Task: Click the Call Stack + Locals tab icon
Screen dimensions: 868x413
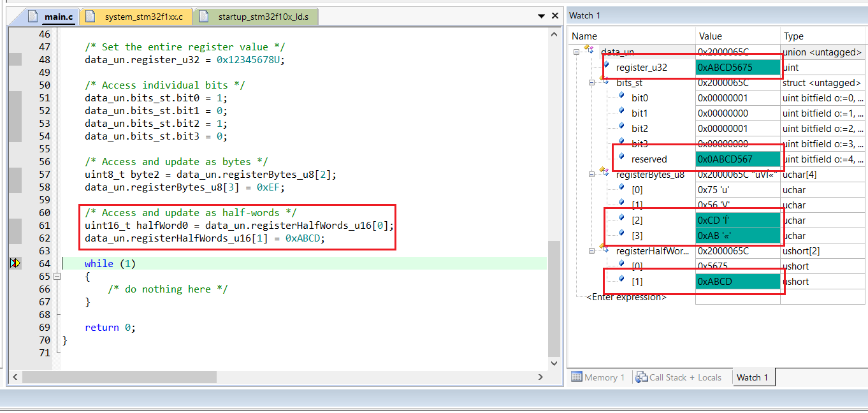Action: tap(641, 377)
